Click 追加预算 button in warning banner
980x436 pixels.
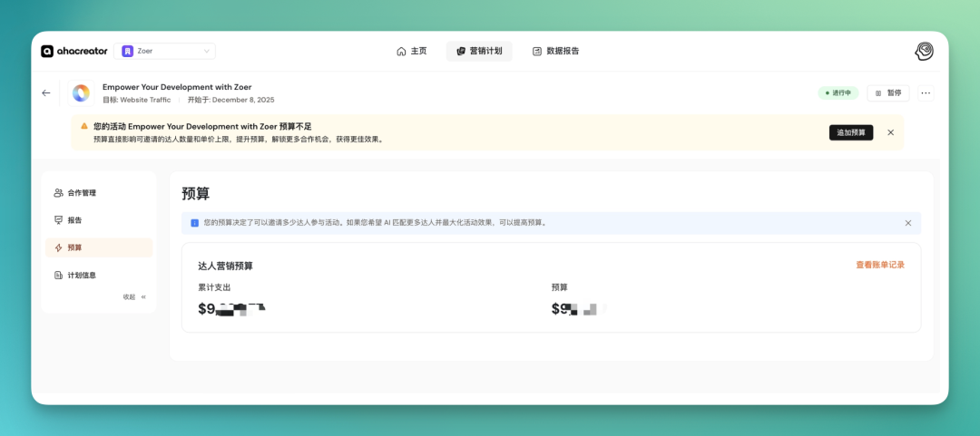coord(850,132)
